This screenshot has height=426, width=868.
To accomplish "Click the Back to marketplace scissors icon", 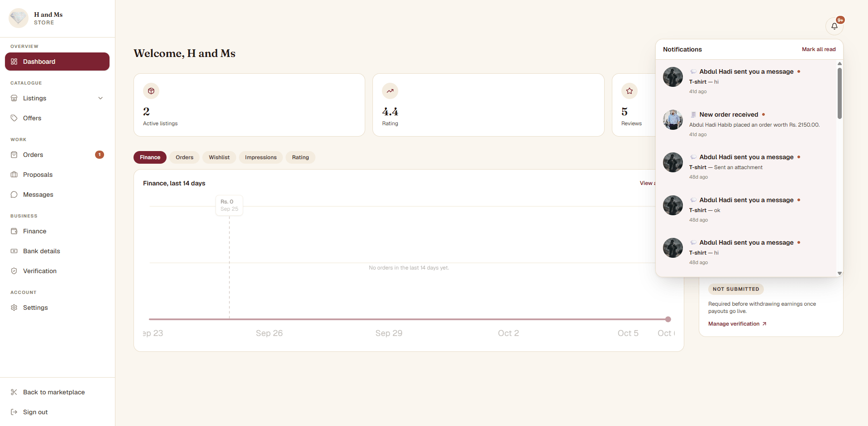I will tap(14, 392).
